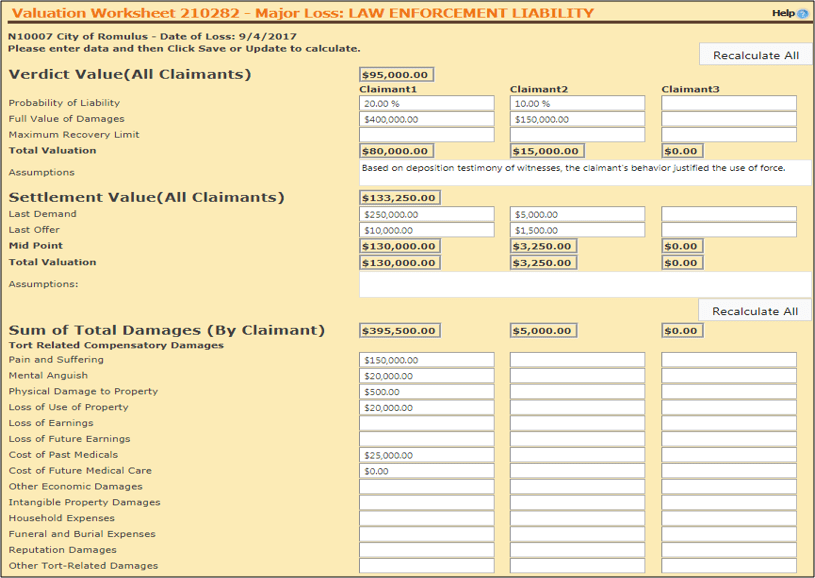Edit the Cost of Past Medicals amount
Image resolution: width=815 pixels, height=578 pixels.
[425, 454]
